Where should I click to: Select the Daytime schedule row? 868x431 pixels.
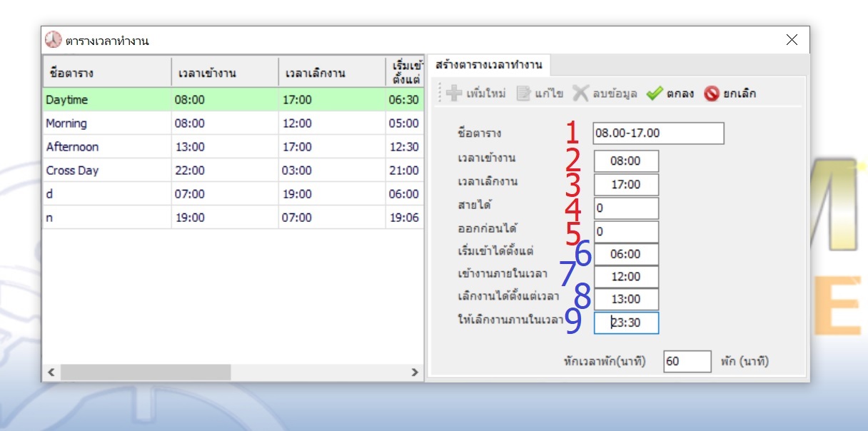[x=107, y=100]
